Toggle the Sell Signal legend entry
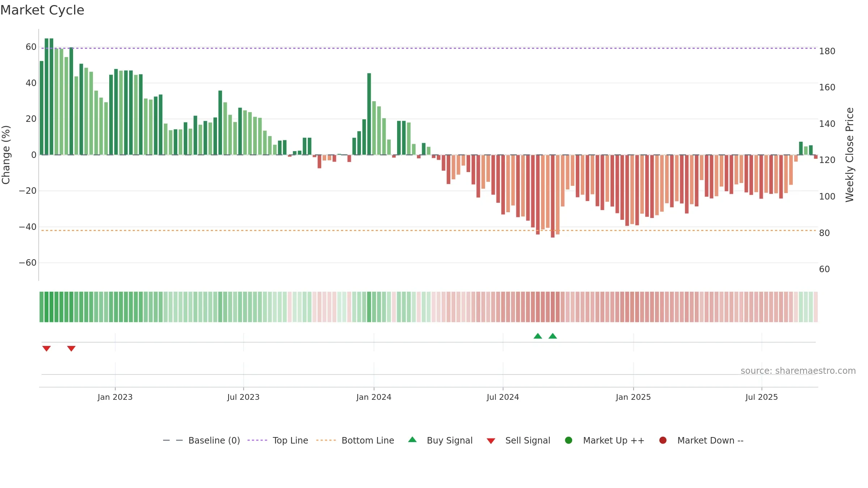The height and width of the screenshot is (488, 868). [x=518, y=440]
